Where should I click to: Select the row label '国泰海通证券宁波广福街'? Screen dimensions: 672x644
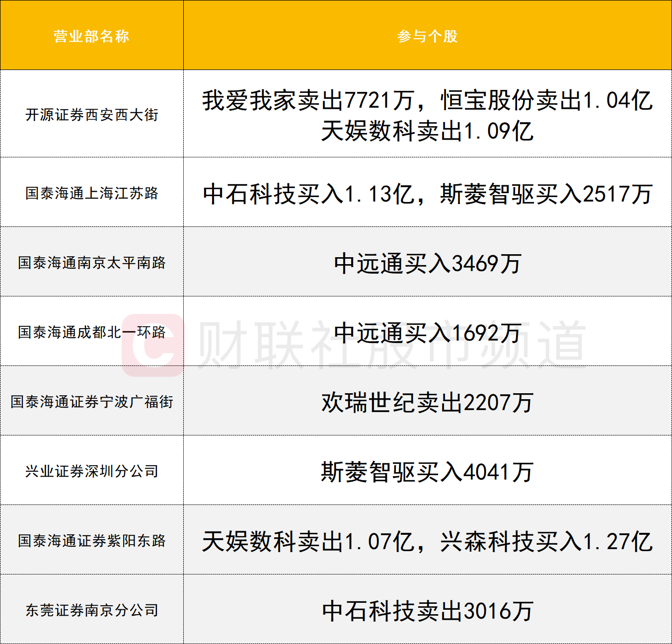(x=92, y=402)
